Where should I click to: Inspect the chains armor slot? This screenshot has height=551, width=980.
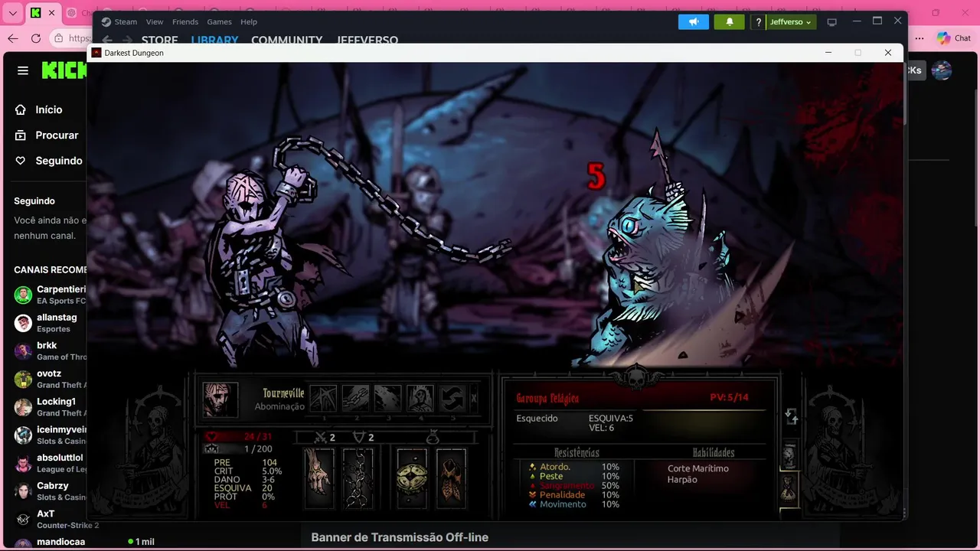tap(358, 478)
